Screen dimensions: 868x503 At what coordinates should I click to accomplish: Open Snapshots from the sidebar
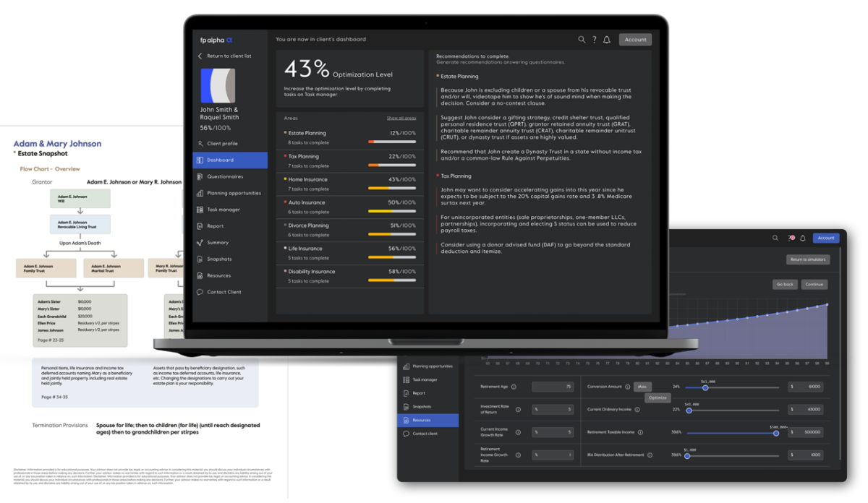point(200,258)
